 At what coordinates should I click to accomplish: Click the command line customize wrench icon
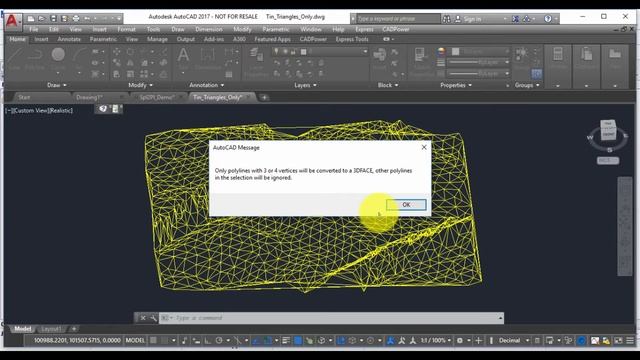coord(153,318)
